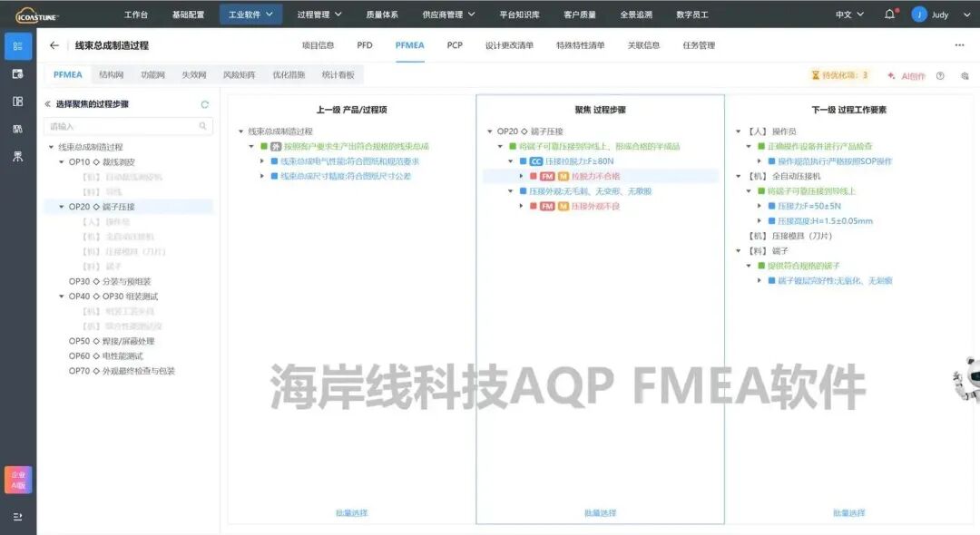Expand 压接力:F=50±5N arrow
The width and height of the screenshot is (980, 535).
[759, 206]
